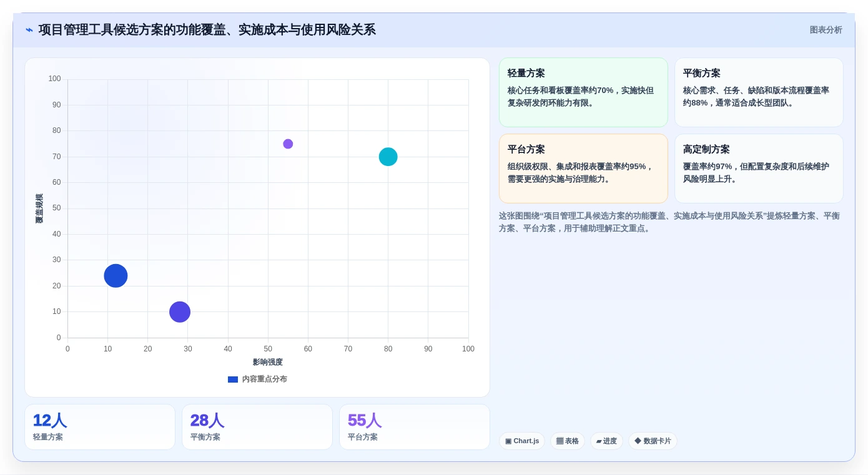Image resolution: width=868 pixels, height=475 pixels.
Task: Click the text 核心任务和看板覆盖率约70%
Action: pyautogui.click(x=561, y=91)
